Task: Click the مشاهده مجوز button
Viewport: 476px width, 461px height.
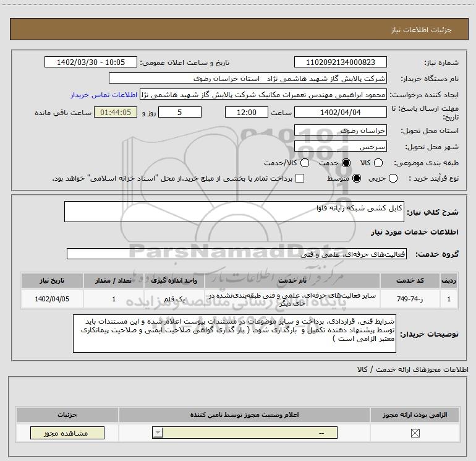Action: 67,433
